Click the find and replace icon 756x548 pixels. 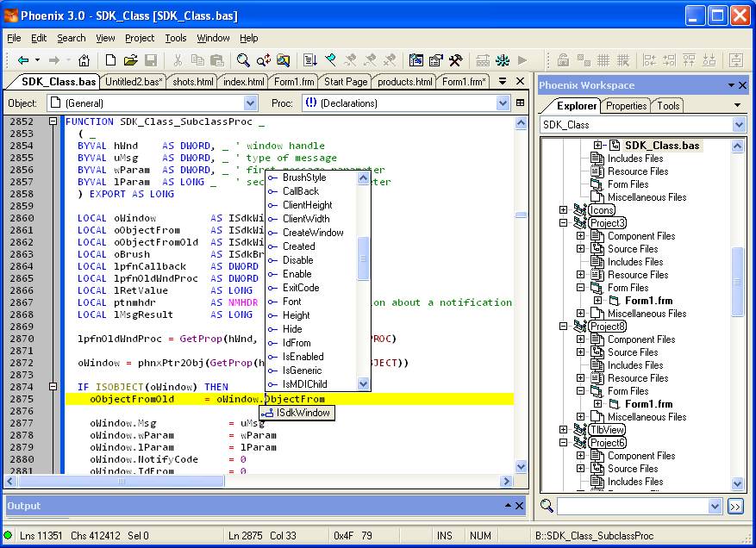point(263,60)
